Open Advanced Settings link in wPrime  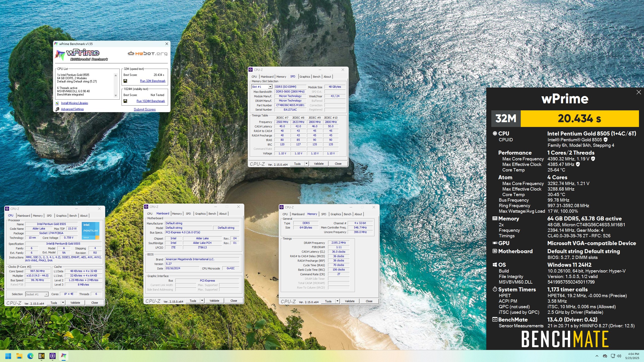click(72, 109)
